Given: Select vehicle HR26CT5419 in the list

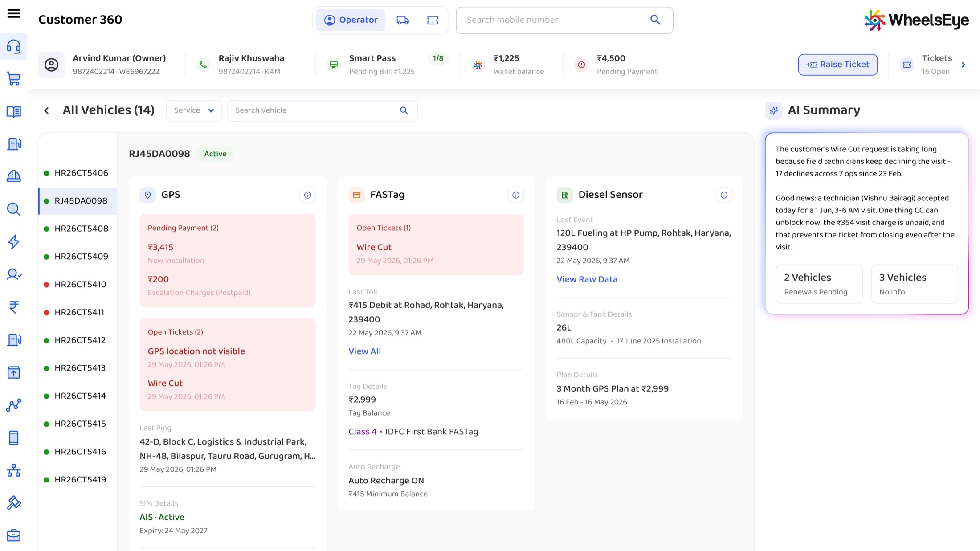Looking at the screenshot, I should tap(78, 479).
